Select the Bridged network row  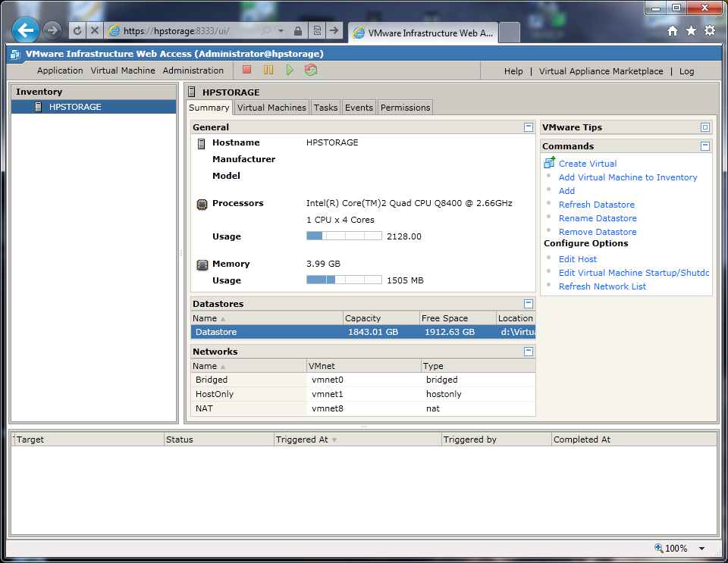click(363, 380)
